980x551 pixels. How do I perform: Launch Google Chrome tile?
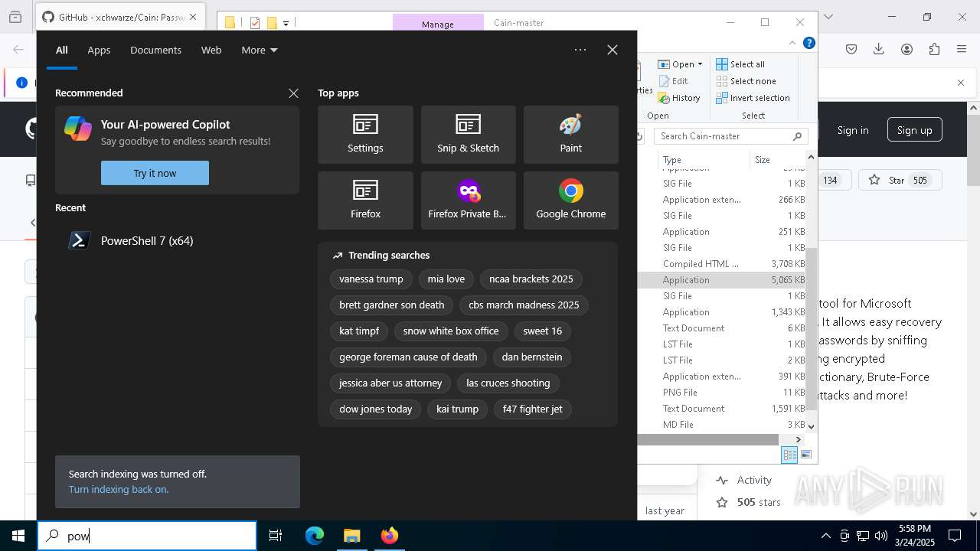[570, 201]
